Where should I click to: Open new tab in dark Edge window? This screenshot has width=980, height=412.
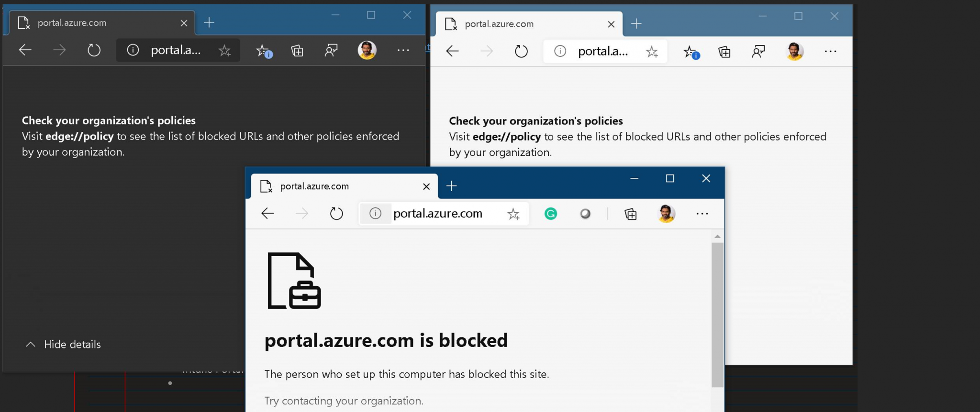[209, 22]
